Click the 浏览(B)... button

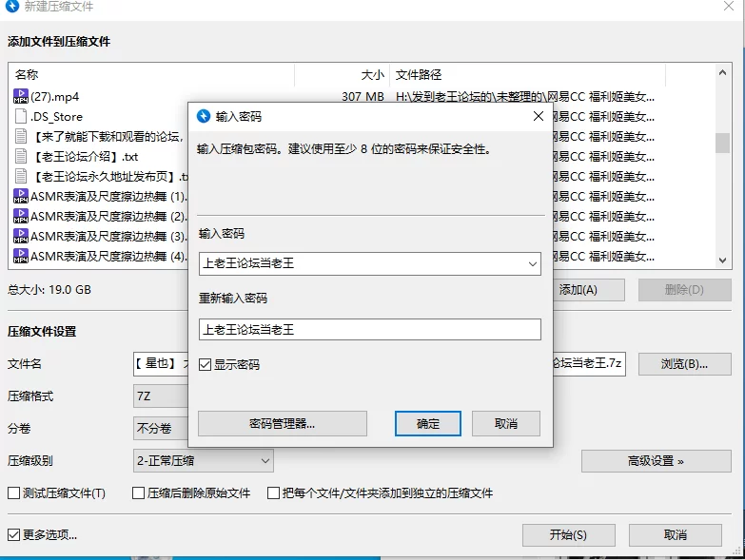coord(685,364)
